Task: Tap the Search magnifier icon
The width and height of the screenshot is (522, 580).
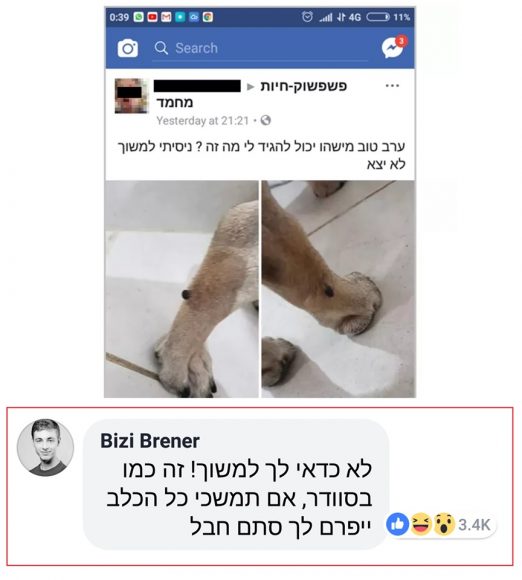Action: [x=161, y=48]
